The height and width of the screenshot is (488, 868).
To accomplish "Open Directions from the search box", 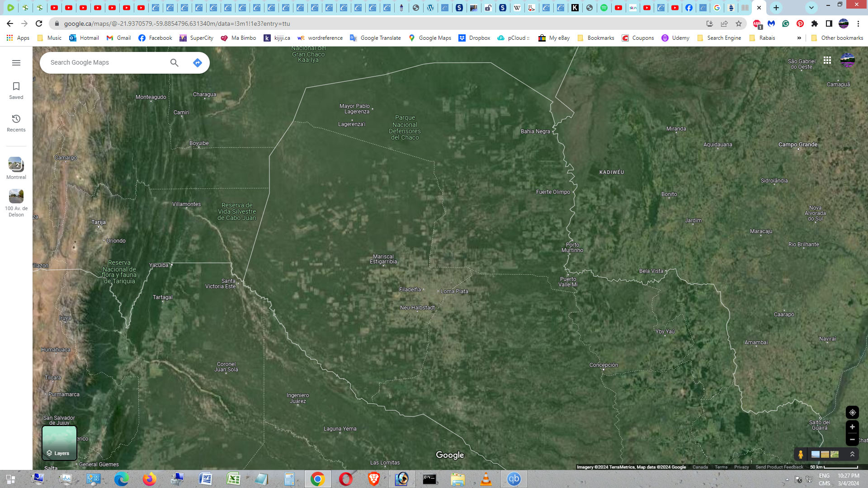I will point(197,63).
